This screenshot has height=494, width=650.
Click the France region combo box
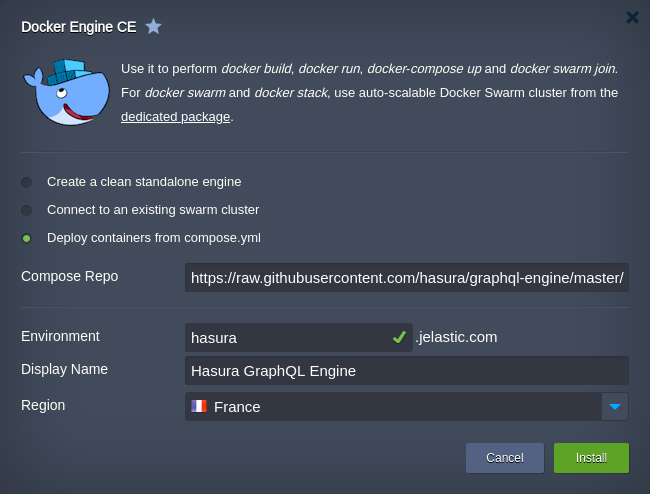pyautogui.click(x=407, y=407)
